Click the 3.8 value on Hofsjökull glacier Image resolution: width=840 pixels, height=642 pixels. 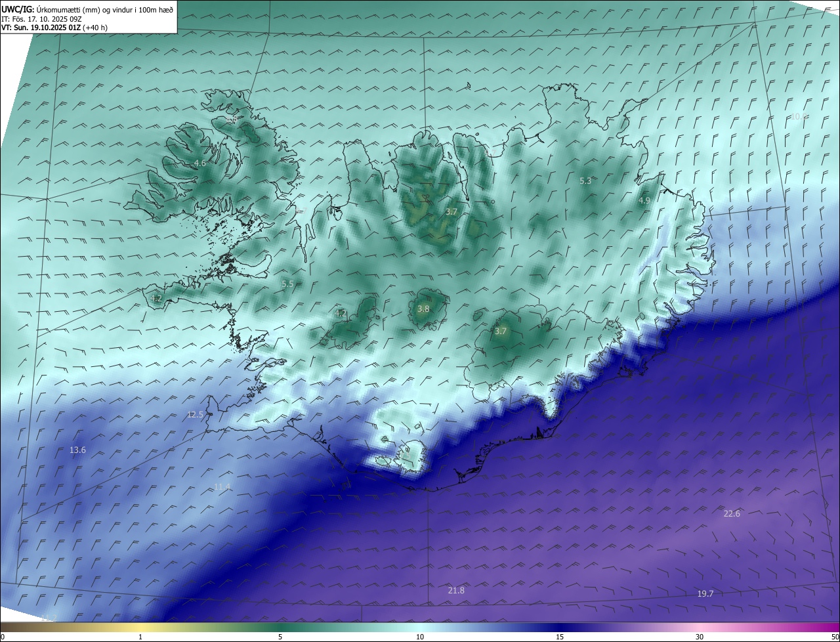coord(423,309)
